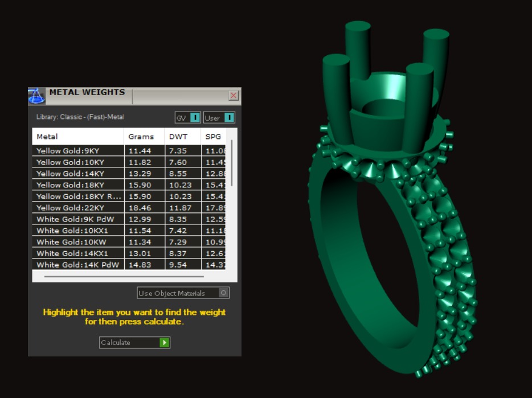Select the Yellow Gold:9KY row

[77, 151]
